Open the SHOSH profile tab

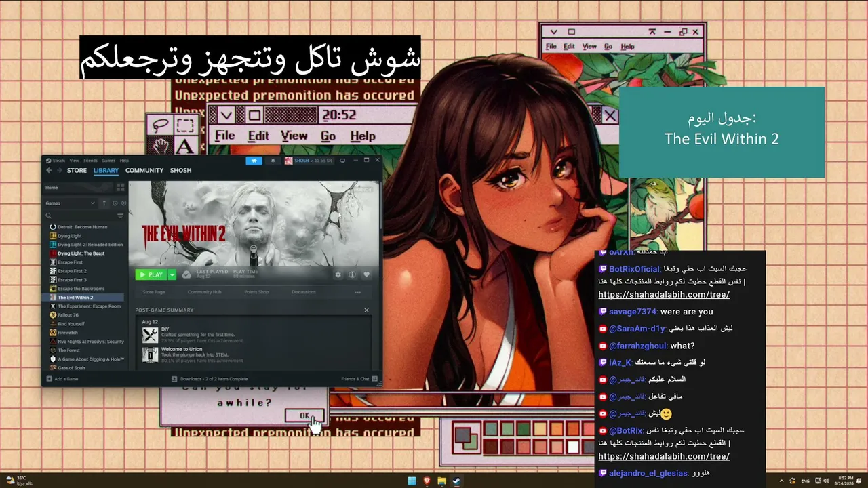coord(180,170)
